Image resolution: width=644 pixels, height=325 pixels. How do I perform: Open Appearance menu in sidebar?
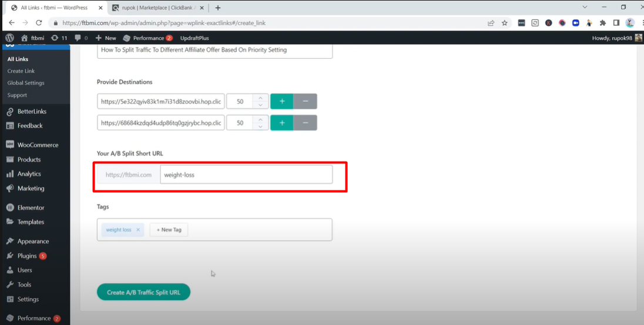coord(35,241)
